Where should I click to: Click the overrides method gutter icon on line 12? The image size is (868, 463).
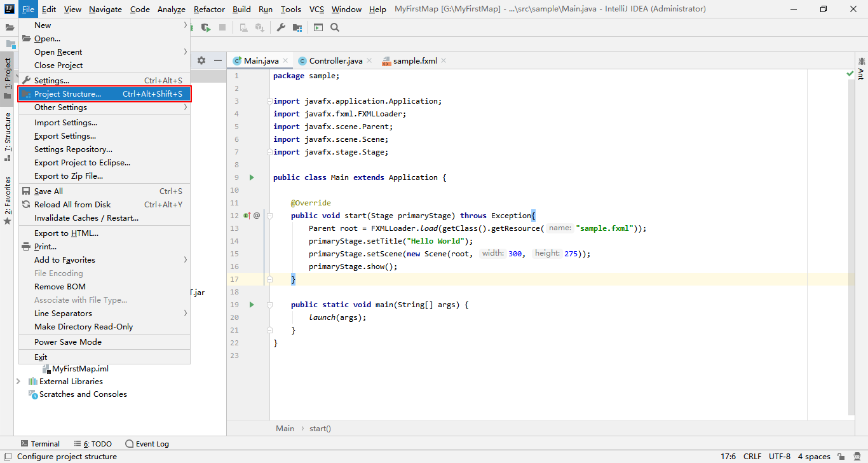247,216
